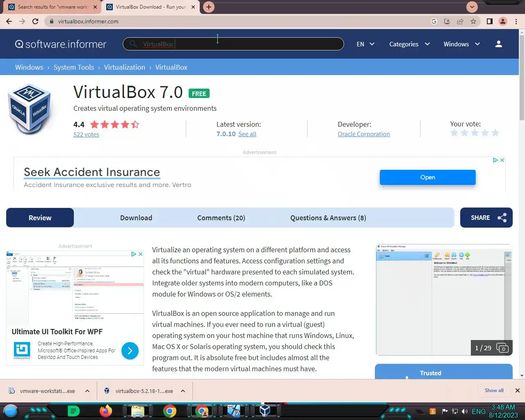Click the See all versions link
The image size is (525, 420).
point(247,134)
